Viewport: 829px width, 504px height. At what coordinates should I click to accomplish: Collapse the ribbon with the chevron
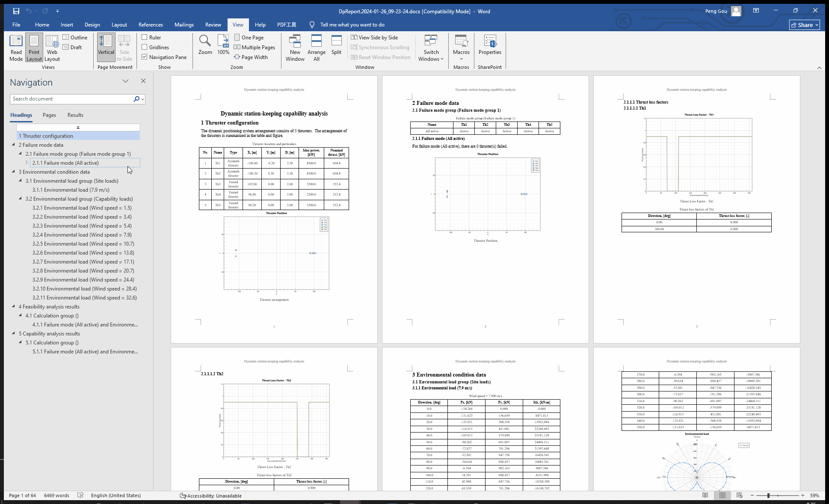pyautogui.click(x=819, y=68)
